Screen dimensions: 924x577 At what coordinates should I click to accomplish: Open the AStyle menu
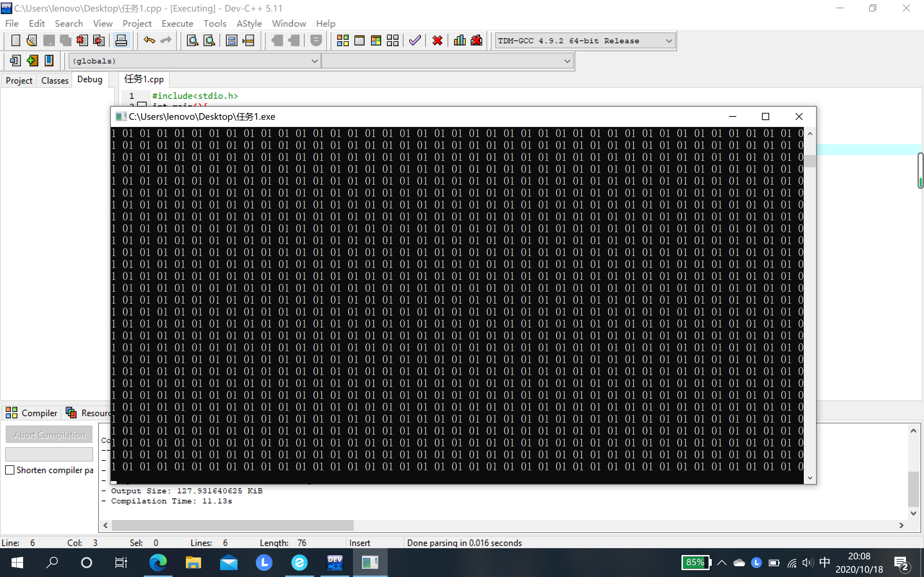(249, 24)
